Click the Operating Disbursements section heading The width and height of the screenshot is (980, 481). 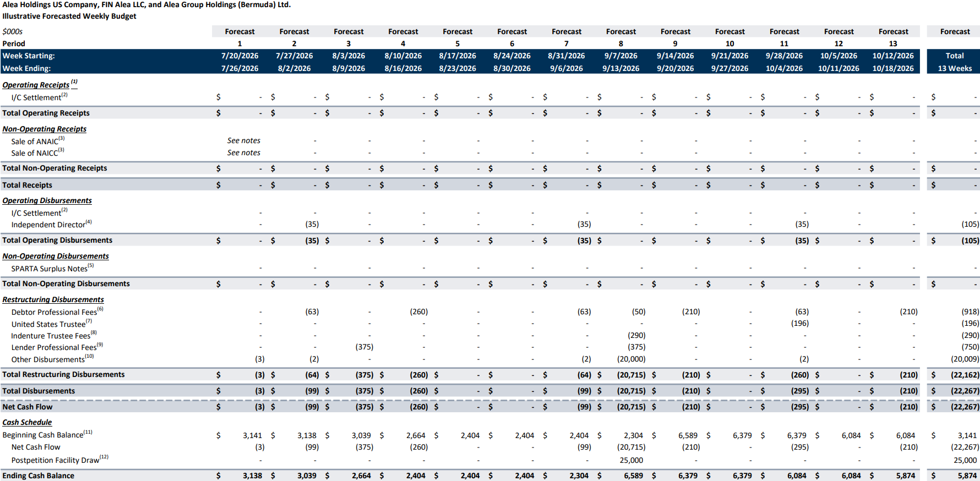47,200
